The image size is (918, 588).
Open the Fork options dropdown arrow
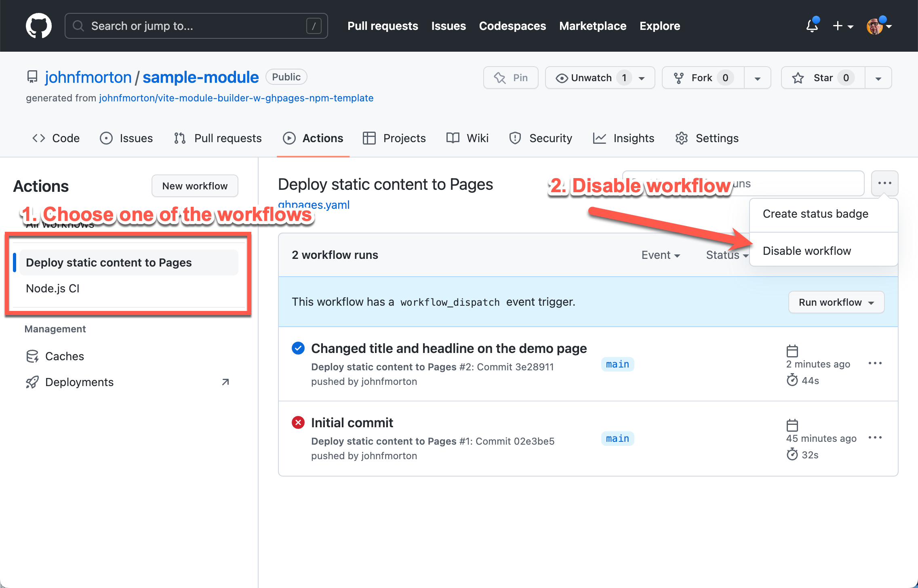point(757,78)
